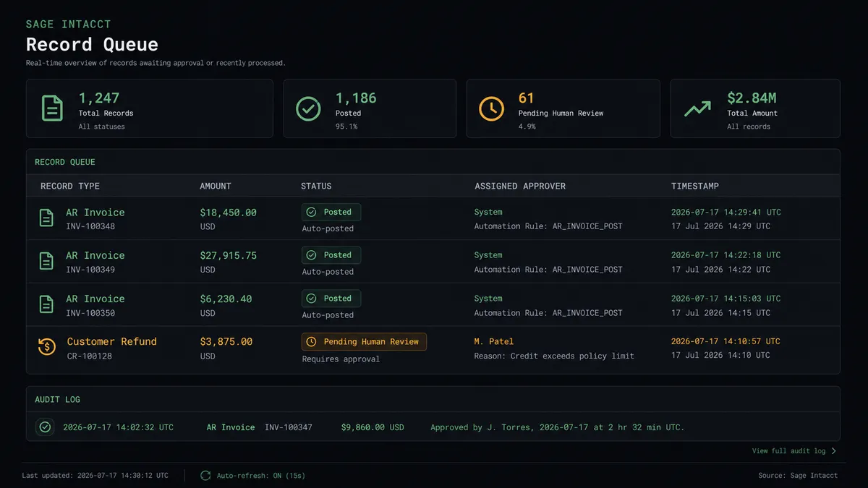The image size is (868, 488).
Task: Click the Total Amount trend arrow icon
Action: coord(697,108)
